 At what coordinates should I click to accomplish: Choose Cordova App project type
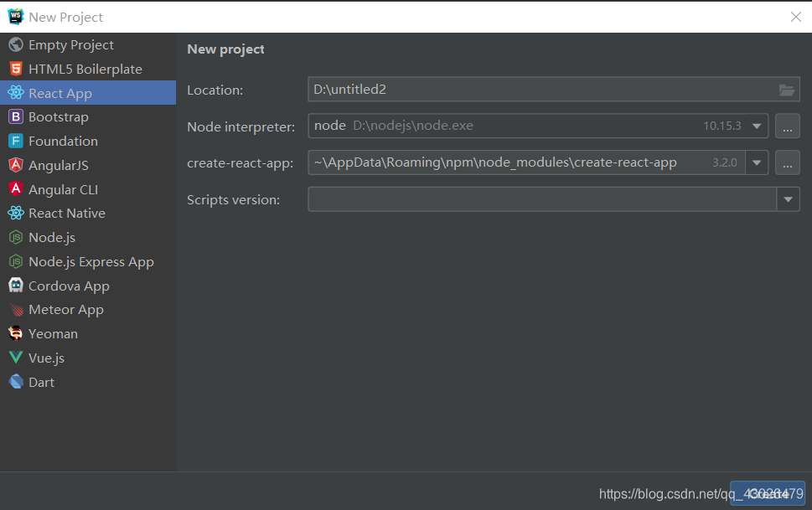click(88, 286)
